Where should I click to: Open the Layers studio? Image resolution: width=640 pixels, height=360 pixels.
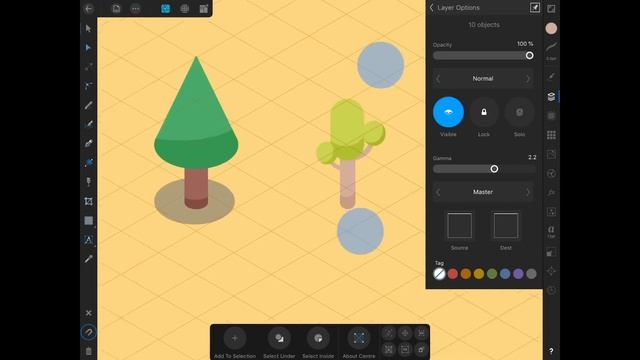click(551, 96)
